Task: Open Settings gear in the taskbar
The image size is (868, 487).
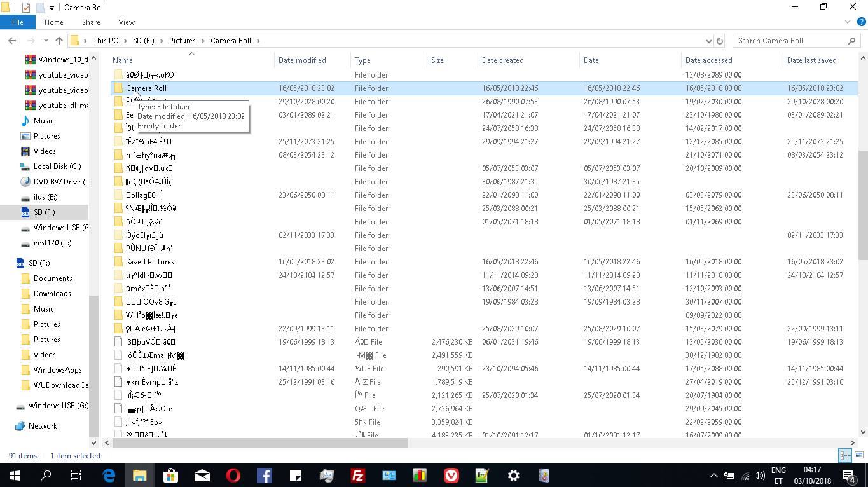Action: pos(514,476)
